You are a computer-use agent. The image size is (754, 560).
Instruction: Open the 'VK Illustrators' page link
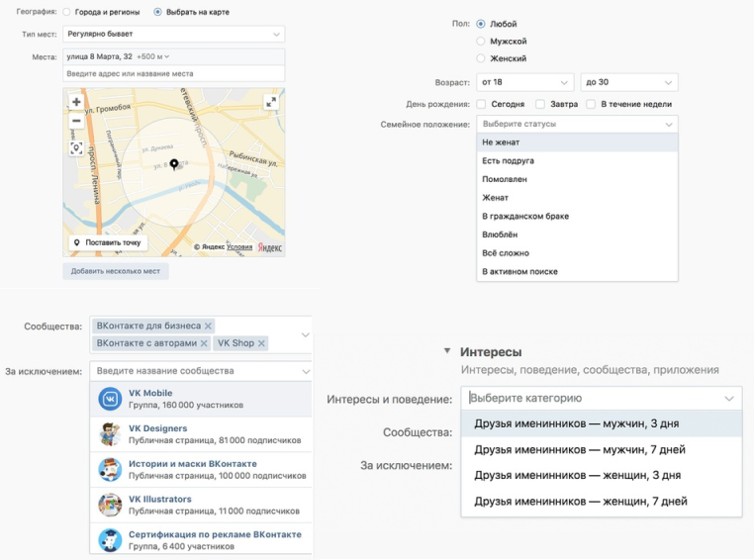click(159, 499)
